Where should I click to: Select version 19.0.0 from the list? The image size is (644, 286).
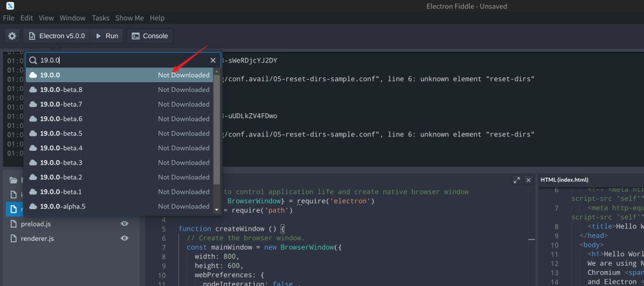(119, 75)
